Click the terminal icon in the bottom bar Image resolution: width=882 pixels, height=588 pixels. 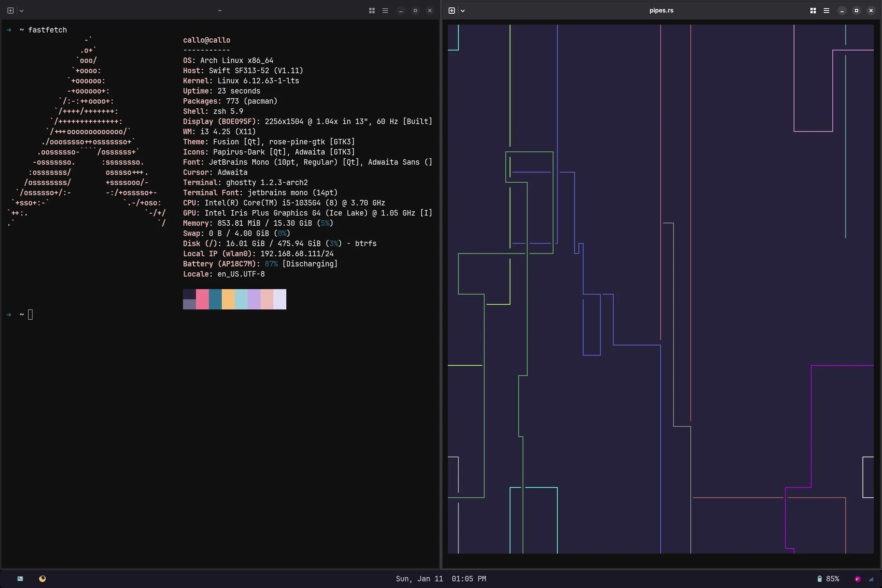[20, 579]
